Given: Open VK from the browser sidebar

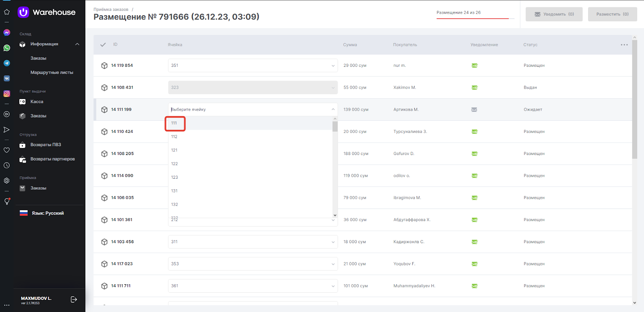Looking at the screenshot, I should pos(6,79).
